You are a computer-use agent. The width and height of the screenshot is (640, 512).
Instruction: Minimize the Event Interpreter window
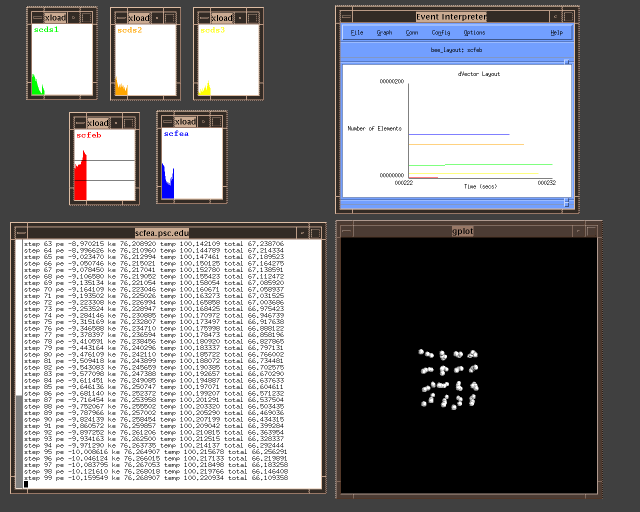[x=558, y=17]
